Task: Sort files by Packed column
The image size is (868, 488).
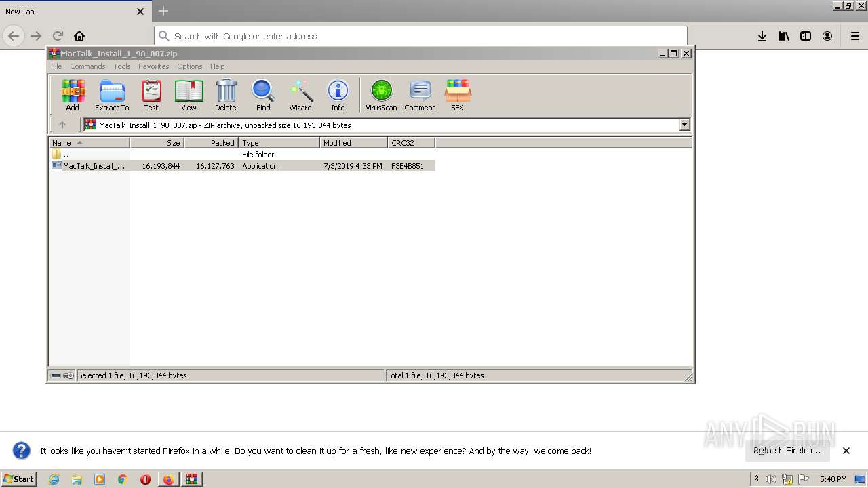Action: (211, 143)
